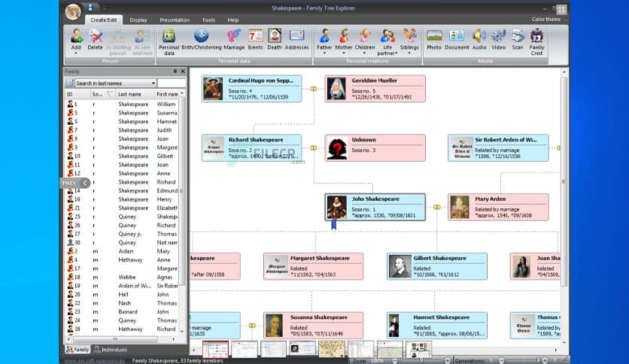Select the Mary Arden card

click(498, 208)
